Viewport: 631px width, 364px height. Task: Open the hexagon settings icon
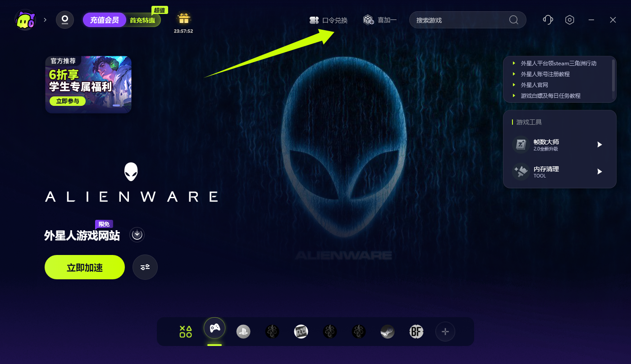570,20
